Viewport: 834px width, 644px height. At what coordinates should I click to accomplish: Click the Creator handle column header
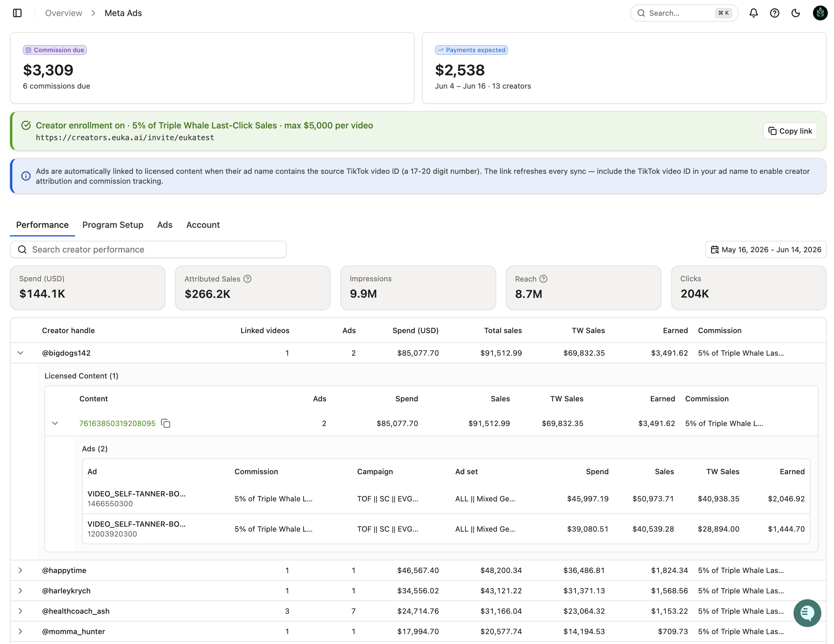click(68, 330)
